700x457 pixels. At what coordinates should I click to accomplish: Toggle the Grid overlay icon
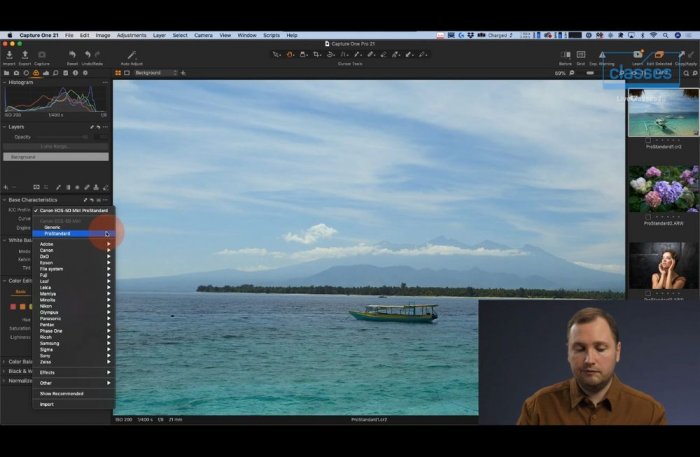point(581,55)
